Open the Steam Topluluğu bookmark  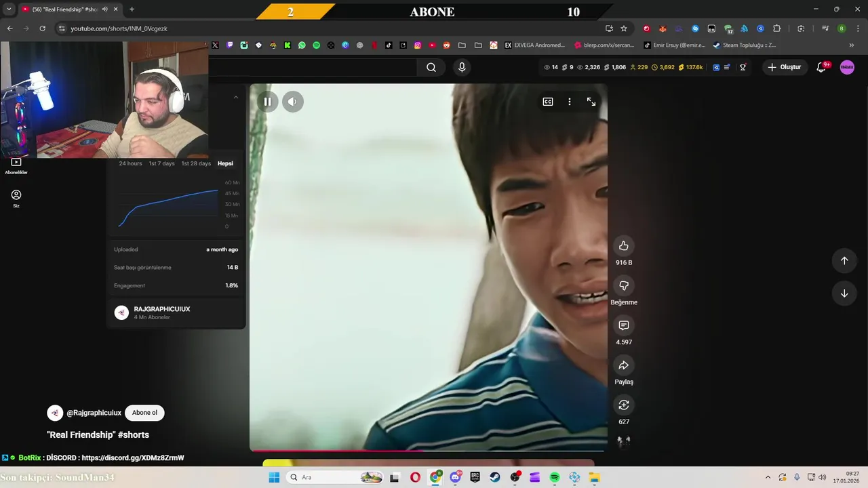[x=744, y=45]
